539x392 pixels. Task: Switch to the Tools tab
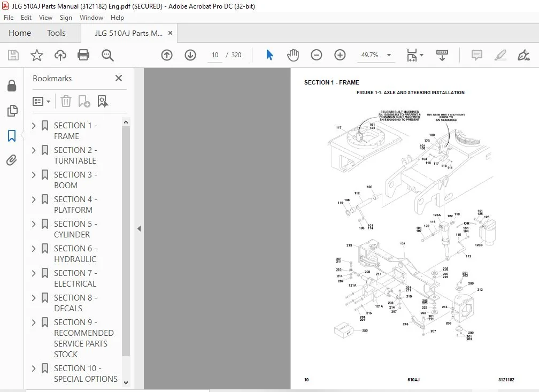(x=56, y=33)
